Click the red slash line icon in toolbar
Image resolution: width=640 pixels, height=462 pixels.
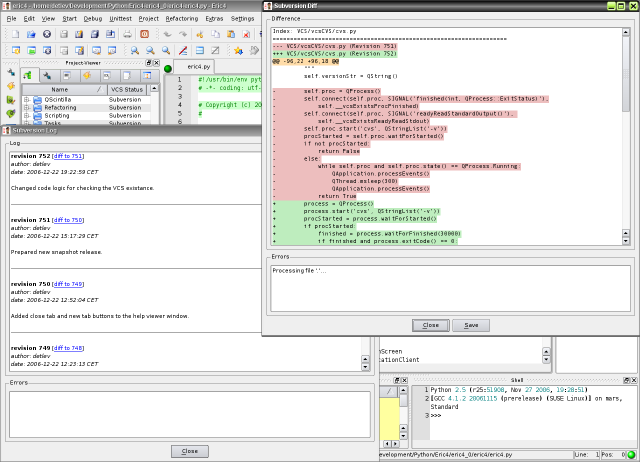[183, 51]
